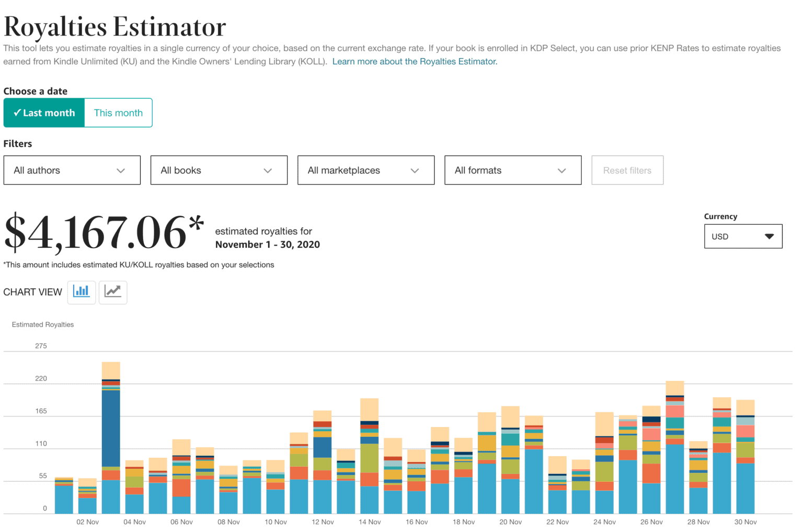The height and width of the screenshot is (532, 803).
Task: Click the 30 Nov axis label
Action: click(x=745, y=522)
